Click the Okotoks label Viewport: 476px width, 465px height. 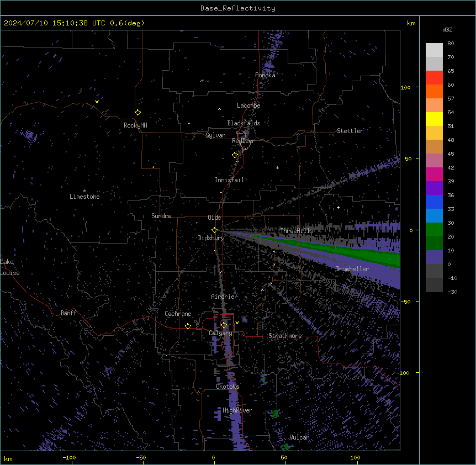tap(228, 387)
